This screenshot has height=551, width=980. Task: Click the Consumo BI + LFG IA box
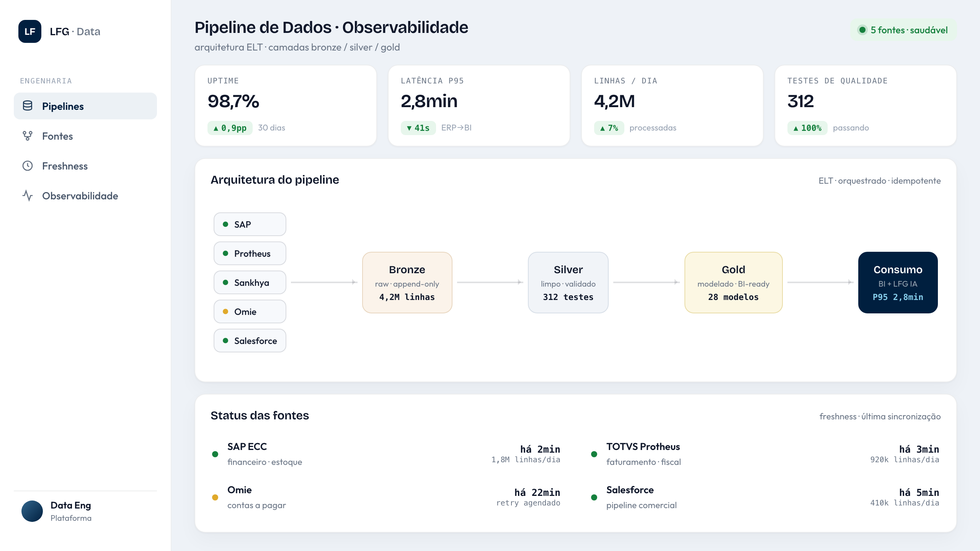(898, 282)
